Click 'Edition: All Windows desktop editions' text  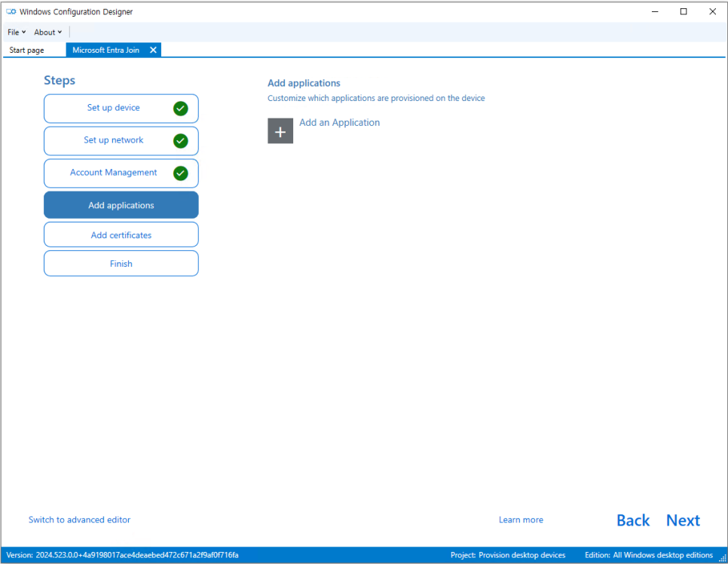[649, 555]
